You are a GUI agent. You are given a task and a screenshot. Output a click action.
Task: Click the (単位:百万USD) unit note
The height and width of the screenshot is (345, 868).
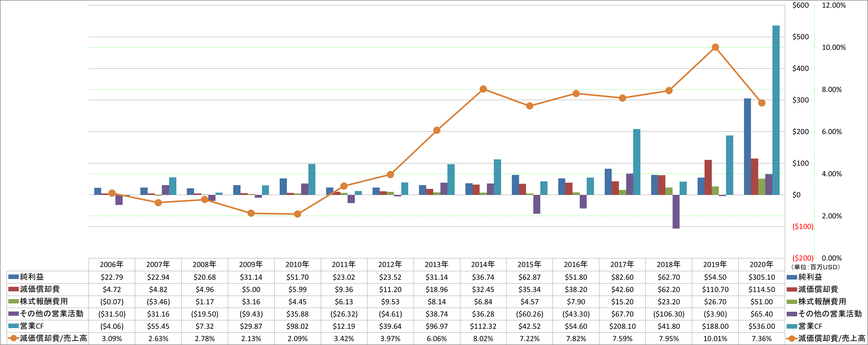(815, 267)
